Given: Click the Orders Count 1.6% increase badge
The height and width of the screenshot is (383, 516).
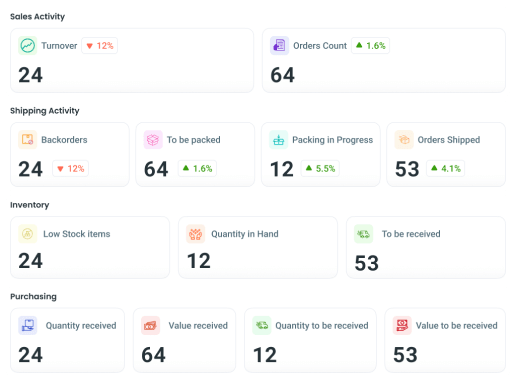Looking at the screenshot, I should pyautogui.click(x=370, y=46).
